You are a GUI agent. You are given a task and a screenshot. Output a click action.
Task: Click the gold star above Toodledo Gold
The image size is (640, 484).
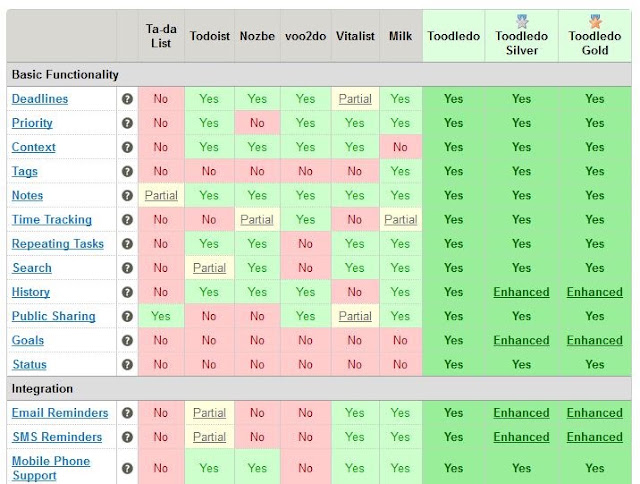tap(595, 21)
